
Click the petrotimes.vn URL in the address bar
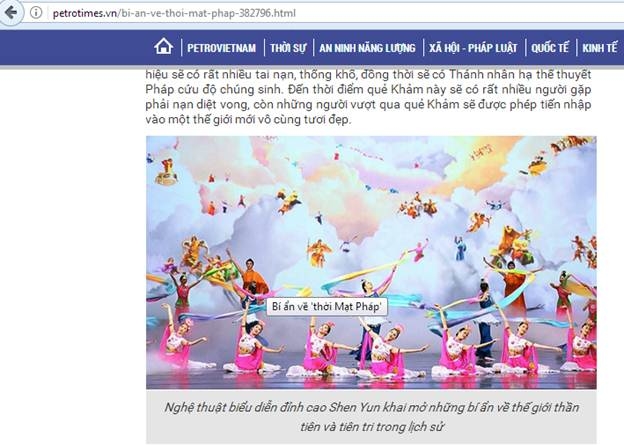click(x=174, y=13)
